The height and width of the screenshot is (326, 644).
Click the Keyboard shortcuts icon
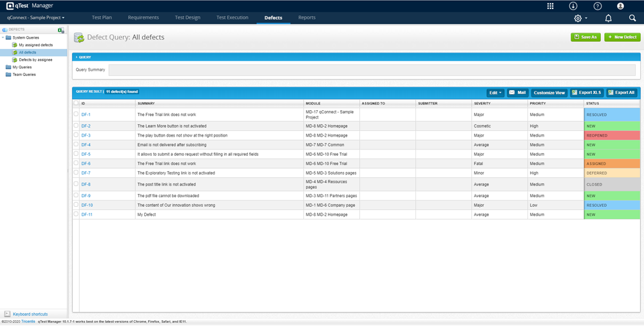point(7,314)
